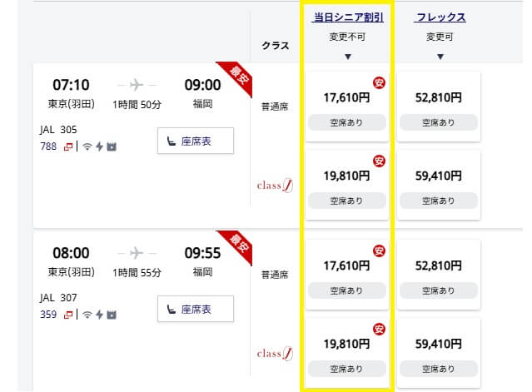Viewport: 532px width, 392px height.
Task: Expand the 当日シニア割引 column arrow
Action: [348, 57]
